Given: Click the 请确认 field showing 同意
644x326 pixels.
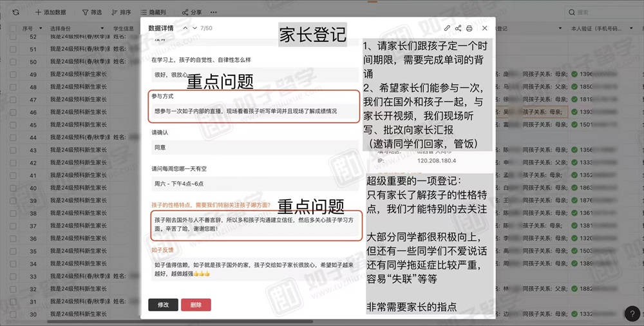Looking at the screenshot, I should (x=255, y=147).
